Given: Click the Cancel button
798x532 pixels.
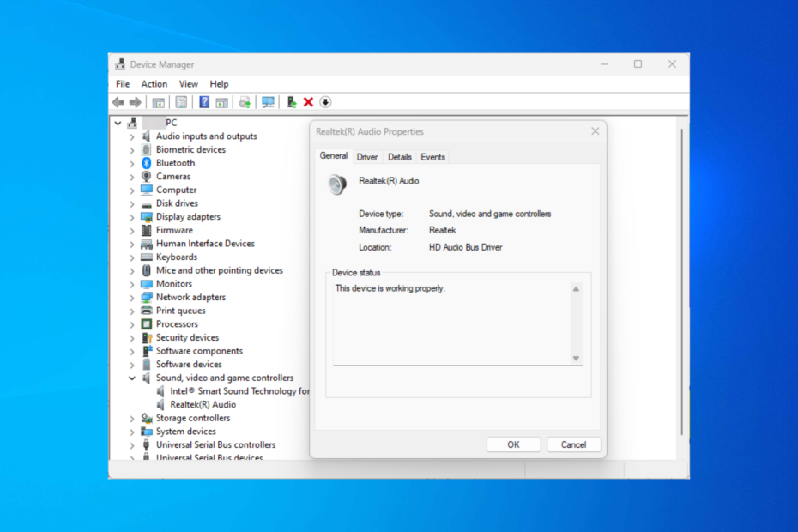Looking at the screenshot, I should (x=573, y=444).
